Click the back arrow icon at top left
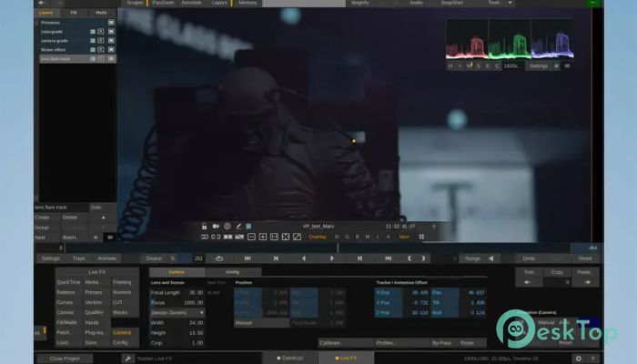Viewport: 637px width, 364px height. (x=42, y=3)
